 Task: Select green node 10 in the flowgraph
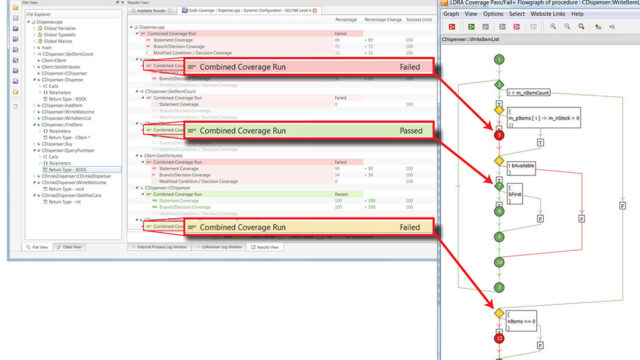click(x=499, y=262)
